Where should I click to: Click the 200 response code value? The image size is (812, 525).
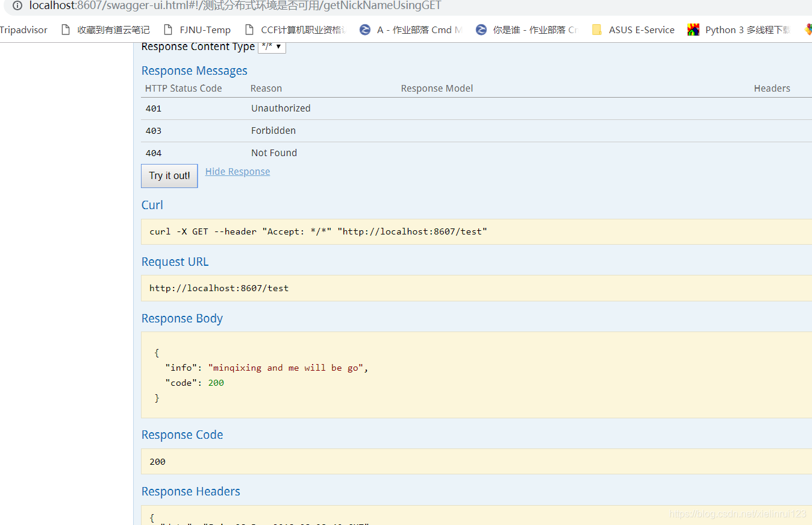(157, 462)
